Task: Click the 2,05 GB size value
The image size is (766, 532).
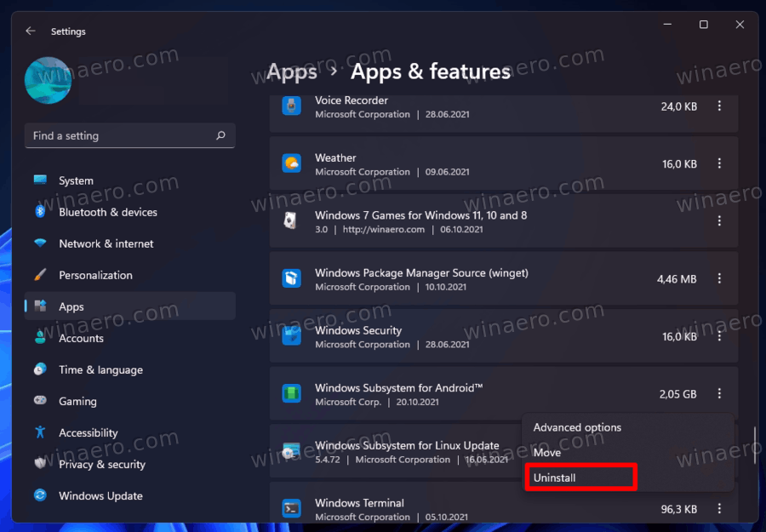Action: 678,394
